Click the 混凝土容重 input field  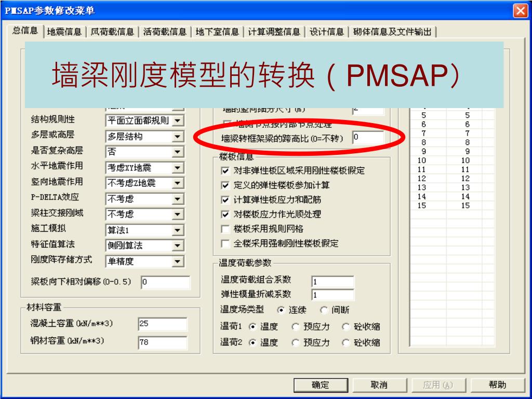click(x=163, y=324)
